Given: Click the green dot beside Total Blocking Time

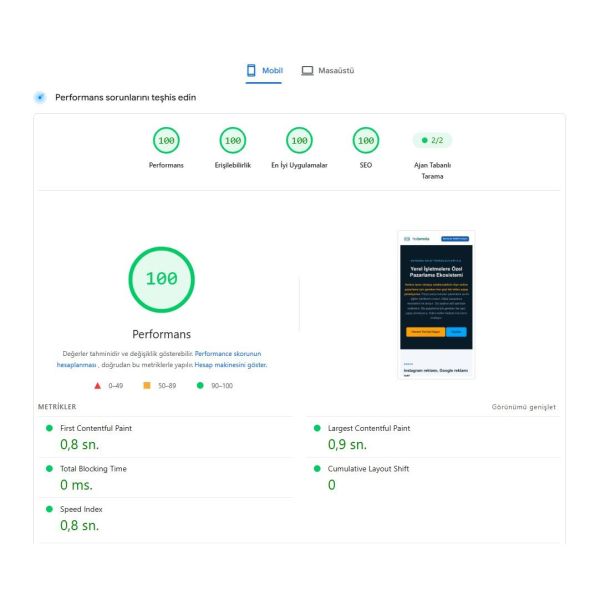Looking at the screenshot, I should pyautogui.click(x=49, y=469).
